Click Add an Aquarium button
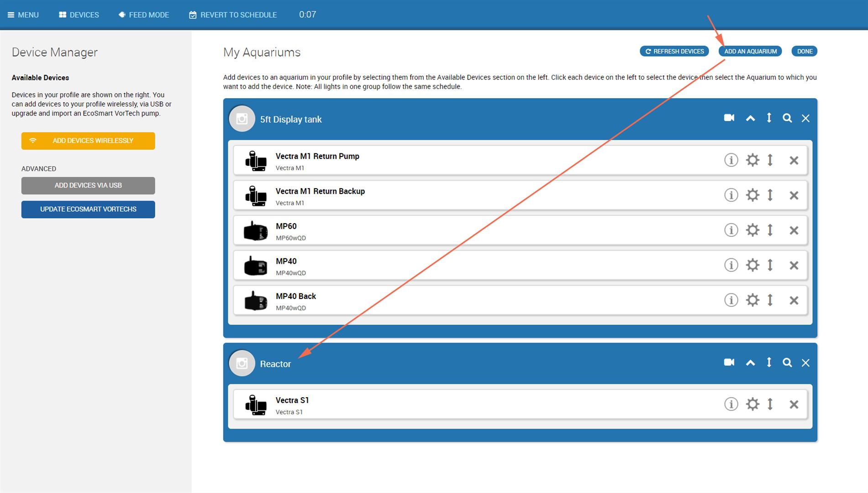868x493 pixels. [750, 51]
